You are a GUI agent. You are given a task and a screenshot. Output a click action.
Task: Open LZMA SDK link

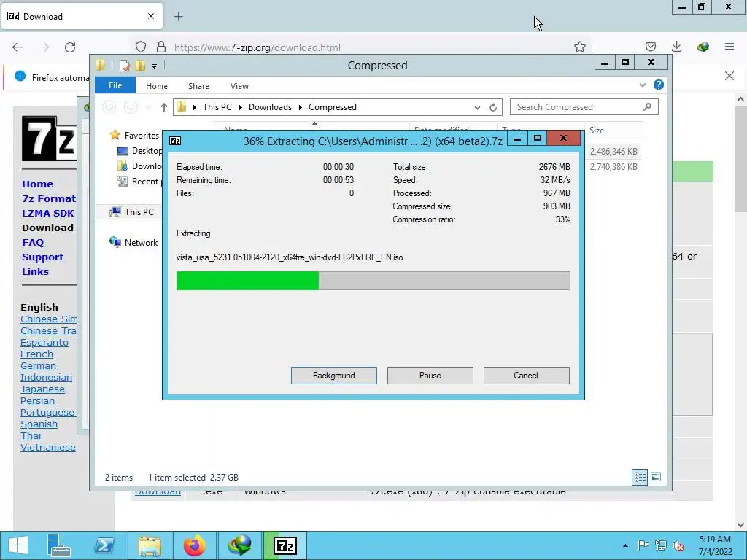(x=48, y=214)
